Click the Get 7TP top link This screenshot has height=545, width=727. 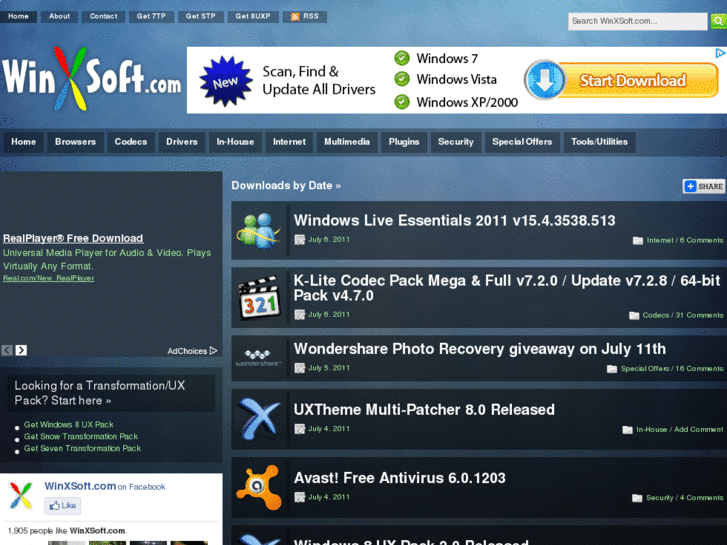(151, 16)
